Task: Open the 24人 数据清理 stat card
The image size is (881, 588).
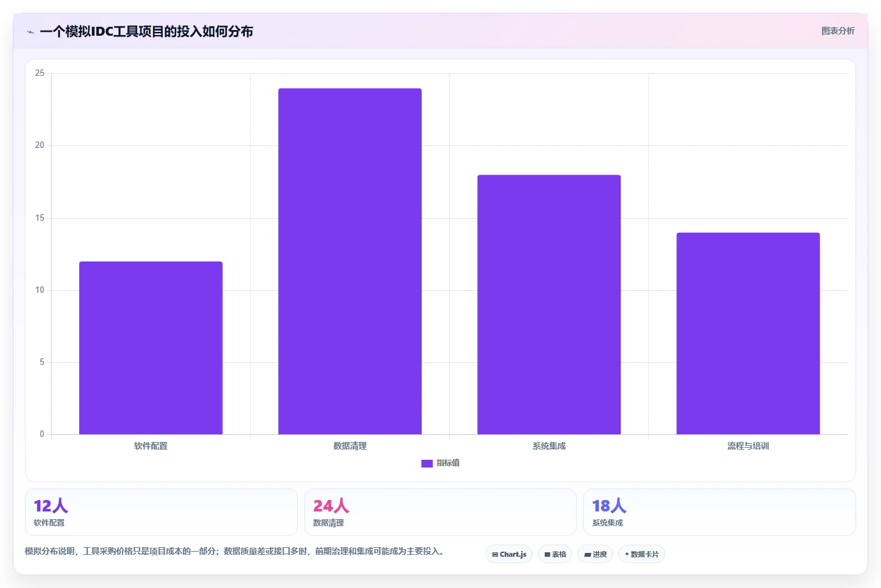Action: [440, 512]
